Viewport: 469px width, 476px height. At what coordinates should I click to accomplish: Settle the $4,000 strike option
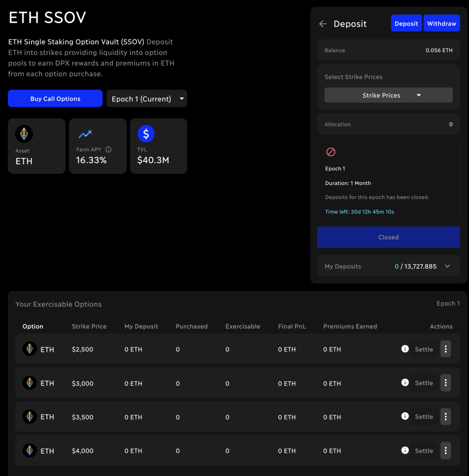424,451
